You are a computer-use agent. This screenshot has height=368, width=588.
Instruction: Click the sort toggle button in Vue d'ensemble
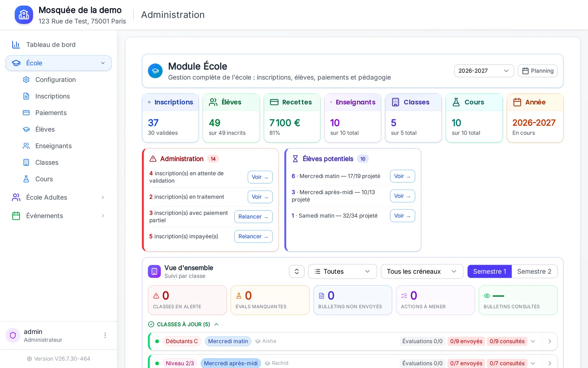[x=297, y=272]
